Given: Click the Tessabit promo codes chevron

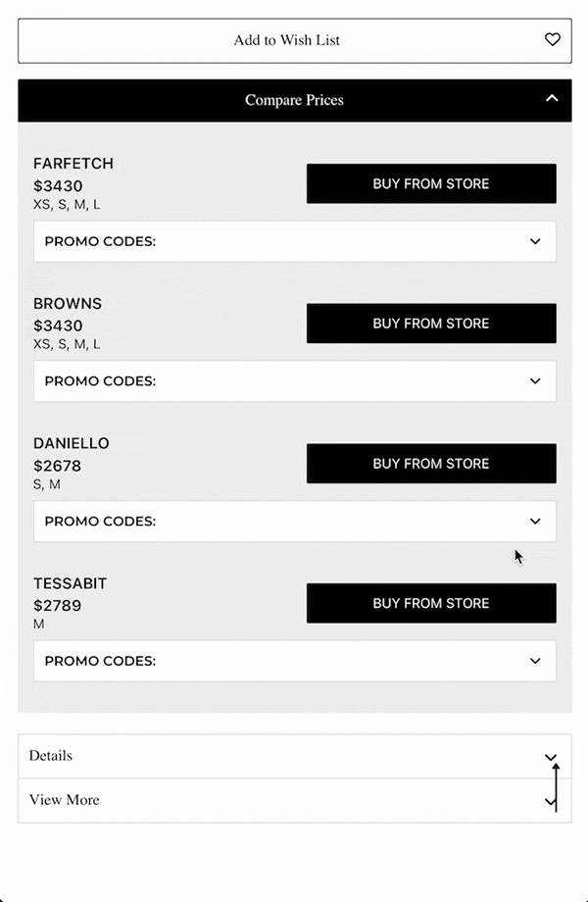Looking at the screenshot, I should tap(535, 661).
